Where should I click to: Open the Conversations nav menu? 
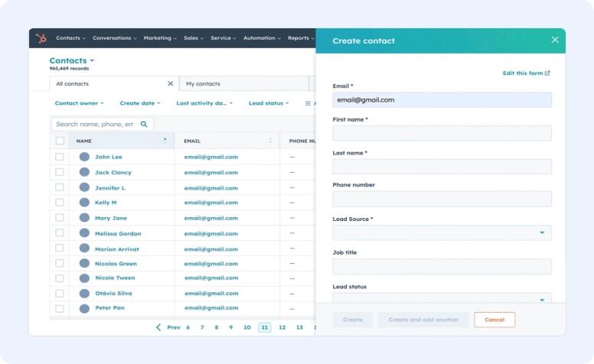pyautogui.click(x=114, y=38)
